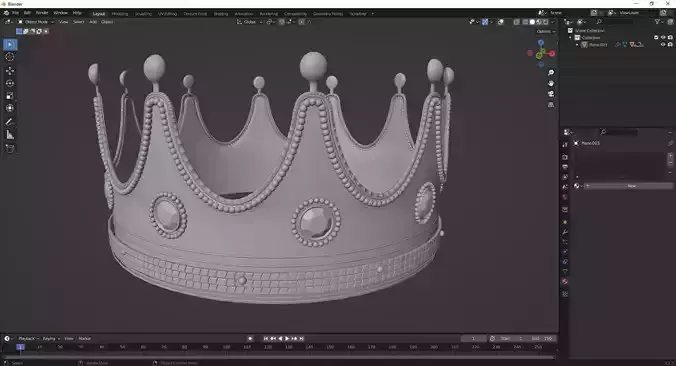Switch to the Sculpting workspace tab

click(x=144, y=14)
